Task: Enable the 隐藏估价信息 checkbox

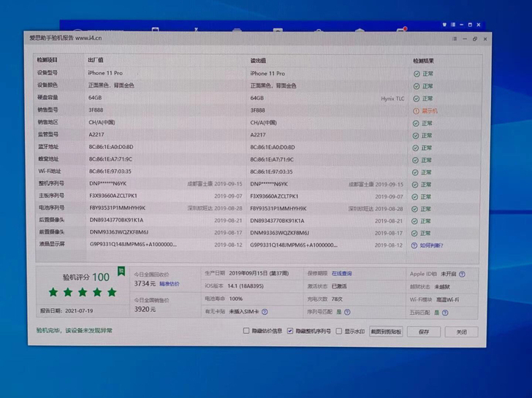Action: [246, 331]
